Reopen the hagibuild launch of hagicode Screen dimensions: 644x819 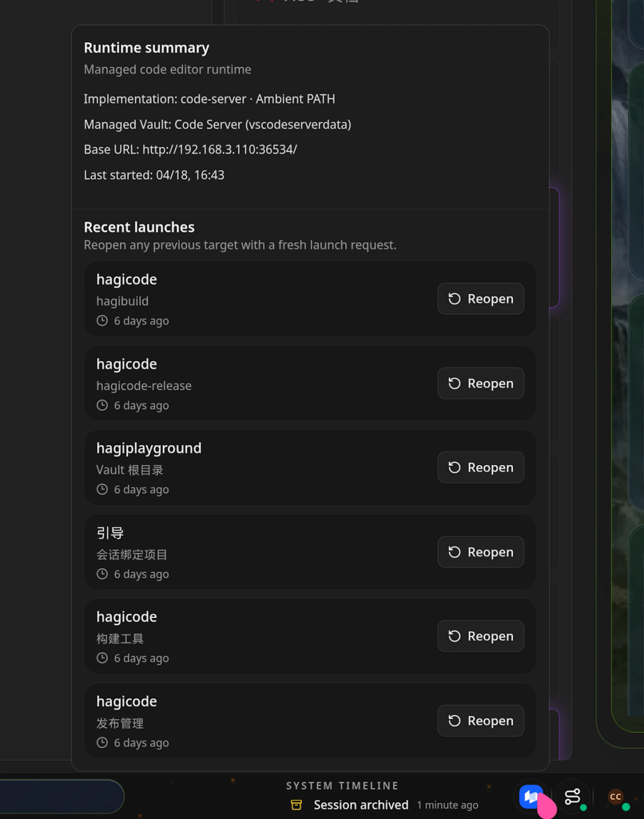click(x=481, y=299)
